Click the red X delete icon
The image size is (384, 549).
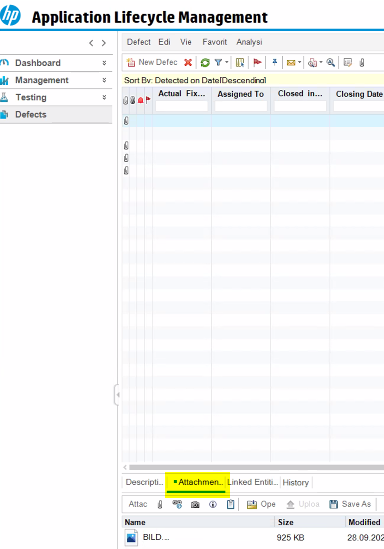[188, 62]
